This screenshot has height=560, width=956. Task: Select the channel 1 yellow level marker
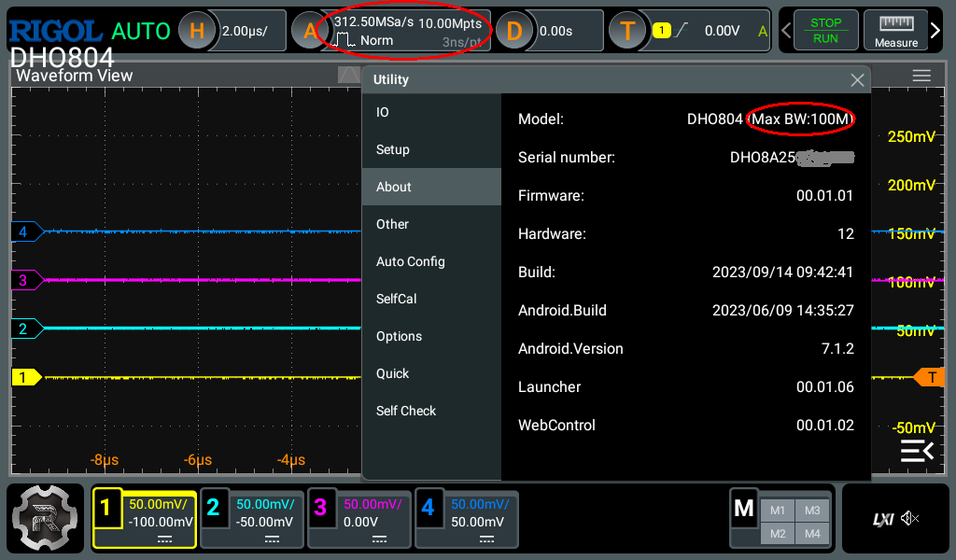(25, 377)
